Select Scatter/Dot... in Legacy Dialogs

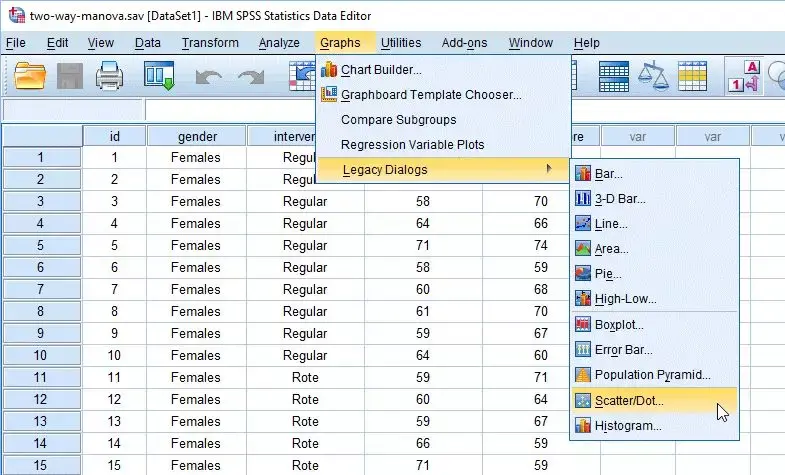(654, 400)
